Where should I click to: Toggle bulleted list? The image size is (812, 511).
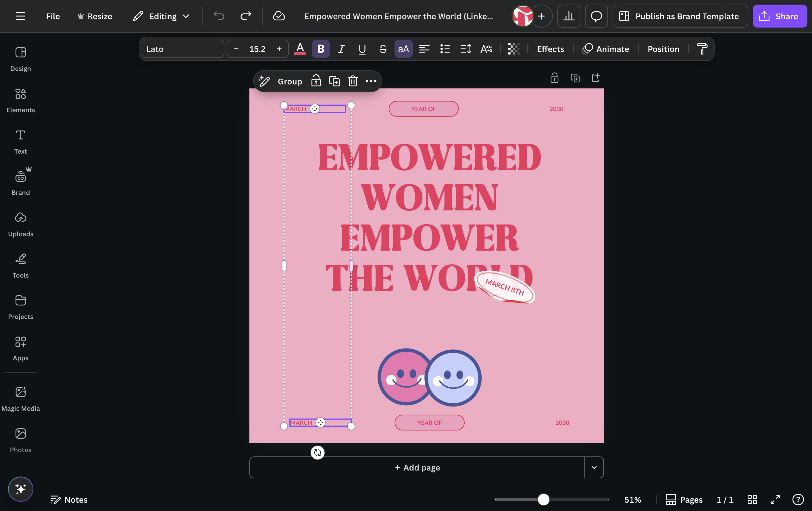pyautogui.click(x=445, y=49)
